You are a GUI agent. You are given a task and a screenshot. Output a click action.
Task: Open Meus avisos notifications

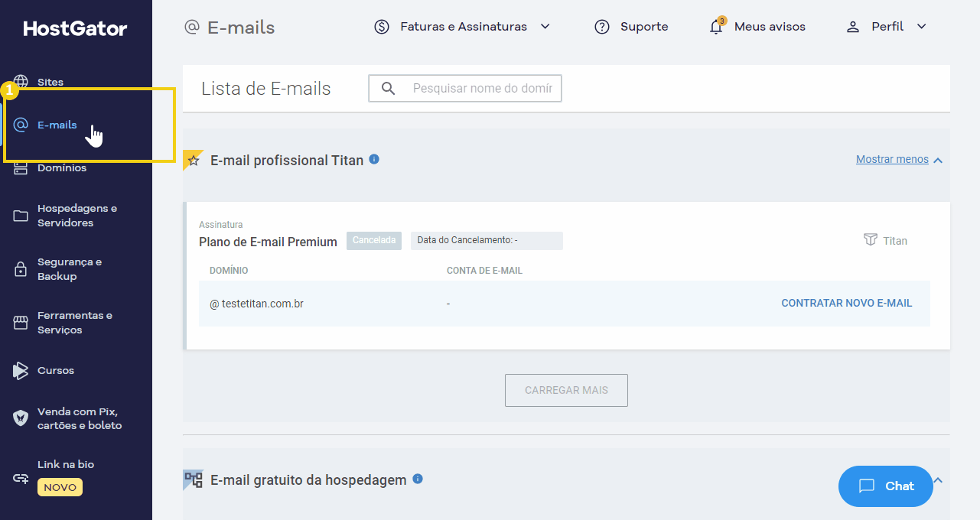click(x=770, y=27)
